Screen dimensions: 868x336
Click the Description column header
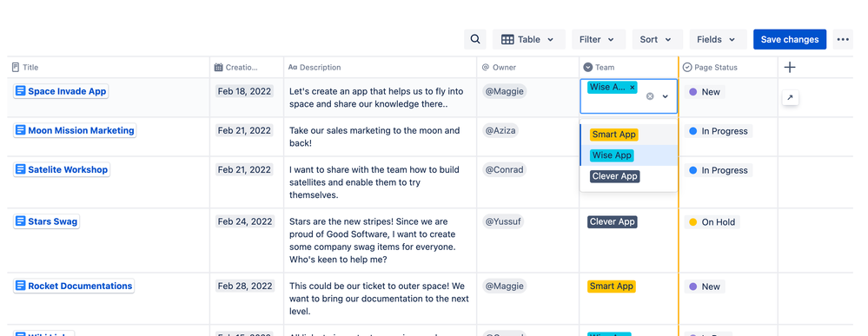click(x=381, y=68)
